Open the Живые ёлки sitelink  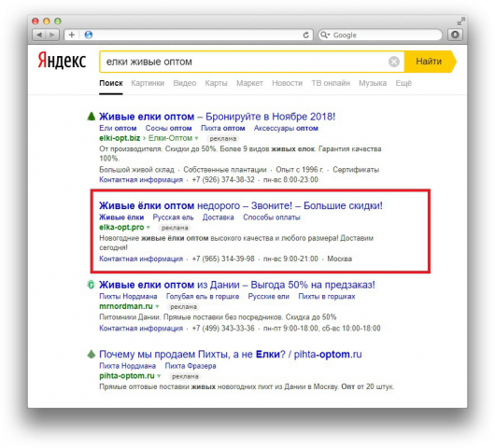click(121, 217)
